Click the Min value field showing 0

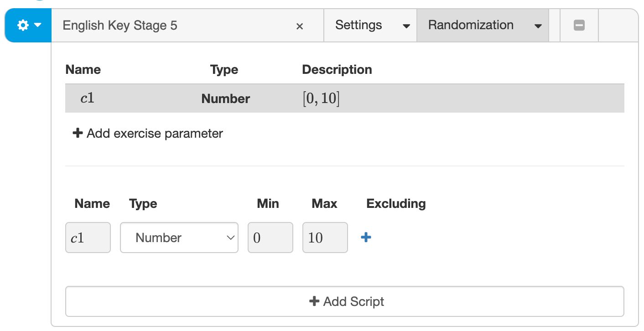click(x=270, y=237)
